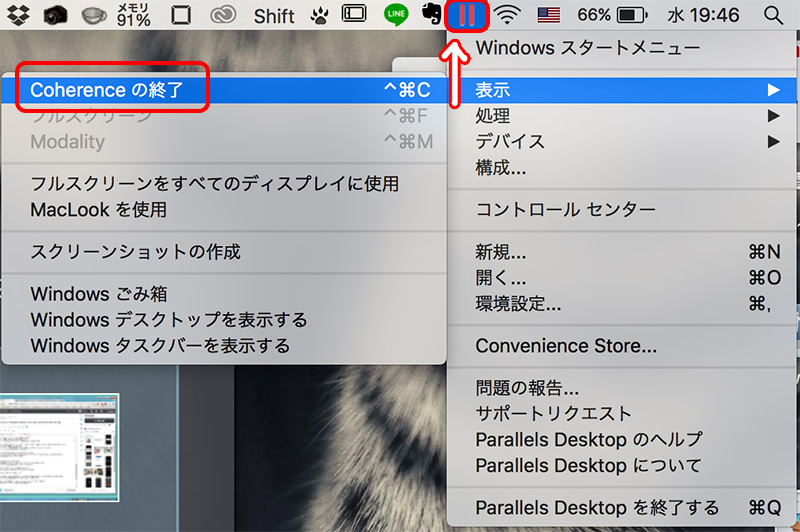Image resolution: width=800 pixels, height=532 pixels.
Task: Open Parallels Desktop について
Action: [622, 466]
